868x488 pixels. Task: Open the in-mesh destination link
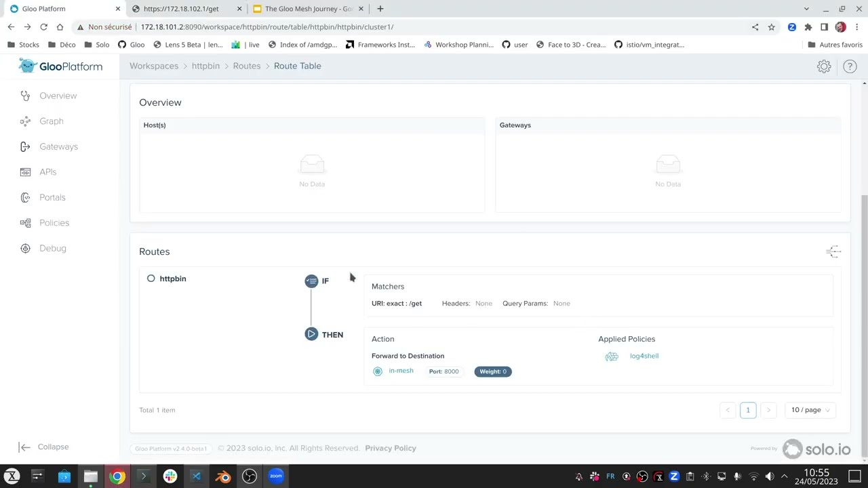401,371
